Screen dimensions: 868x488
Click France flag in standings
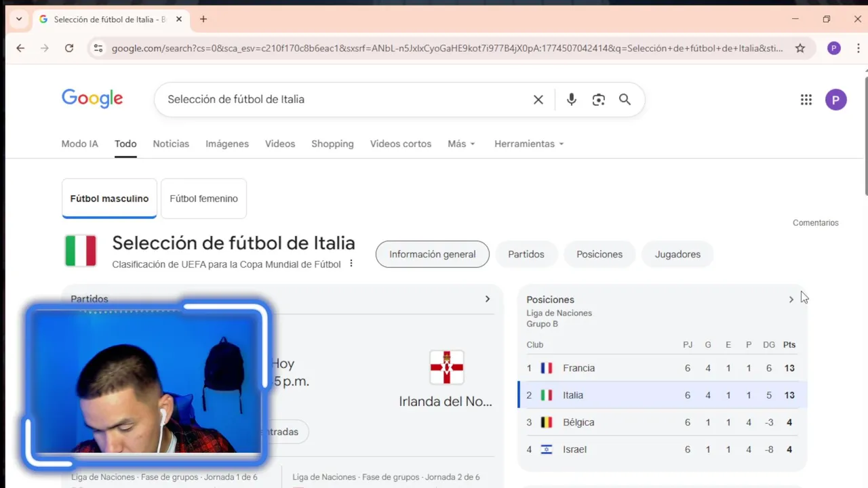[x=547, y=368]
